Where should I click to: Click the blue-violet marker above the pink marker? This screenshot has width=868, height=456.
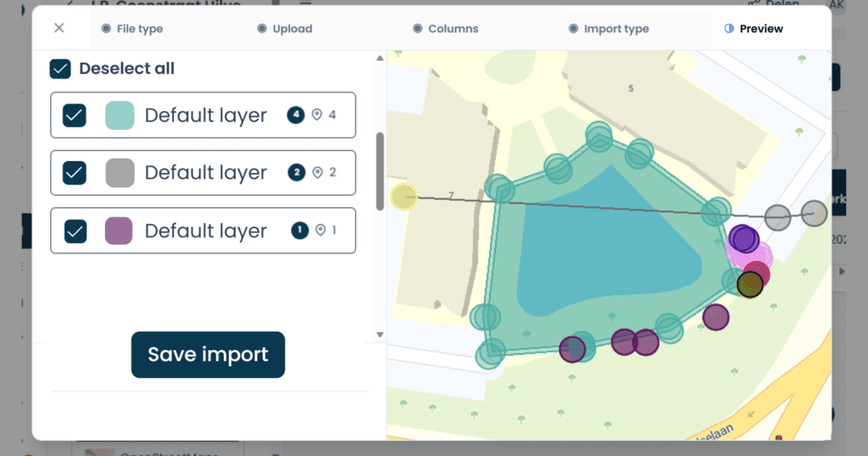[743, 238]
